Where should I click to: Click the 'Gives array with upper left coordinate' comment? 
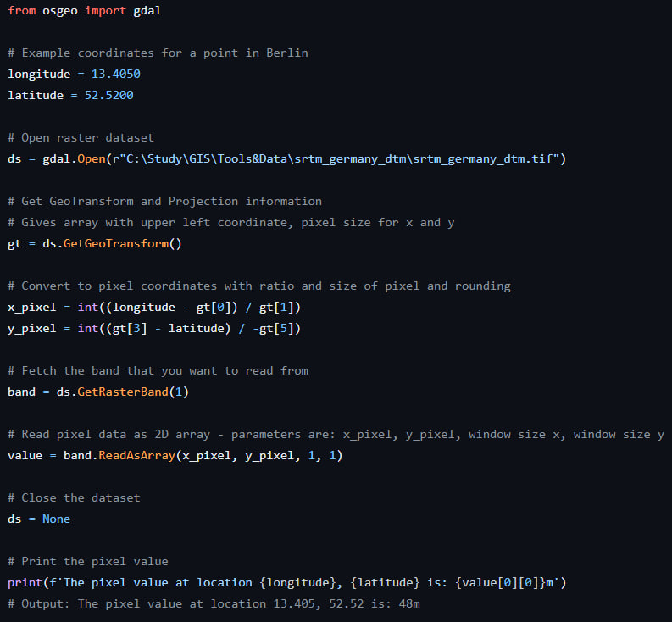231,223
